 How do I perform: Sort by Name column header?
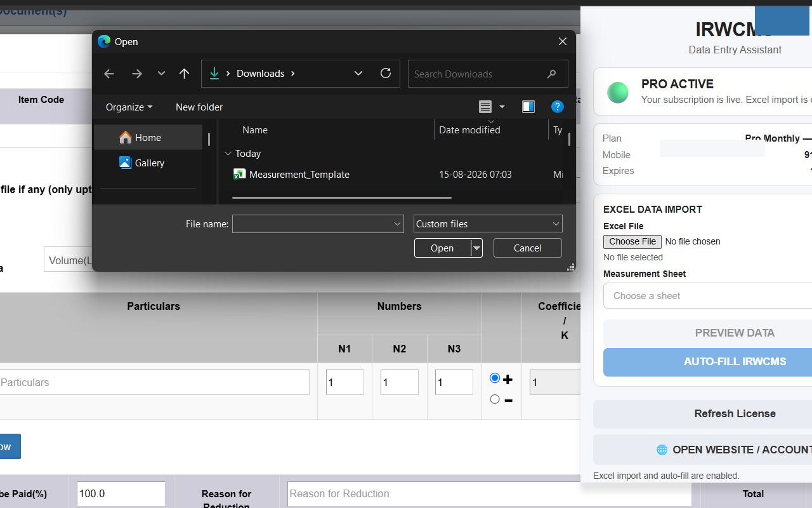click(255, 130)
